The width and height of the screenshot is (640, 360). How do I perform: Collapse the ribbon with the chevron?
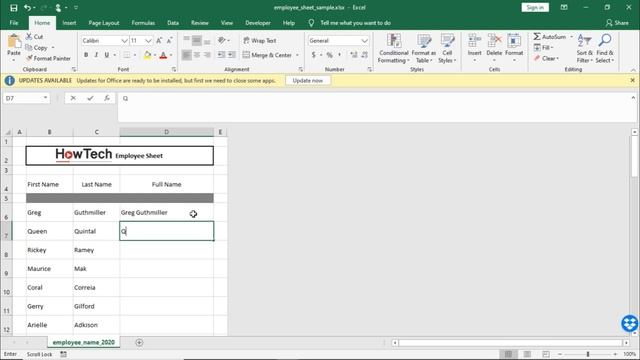click(x=633, y=70)
